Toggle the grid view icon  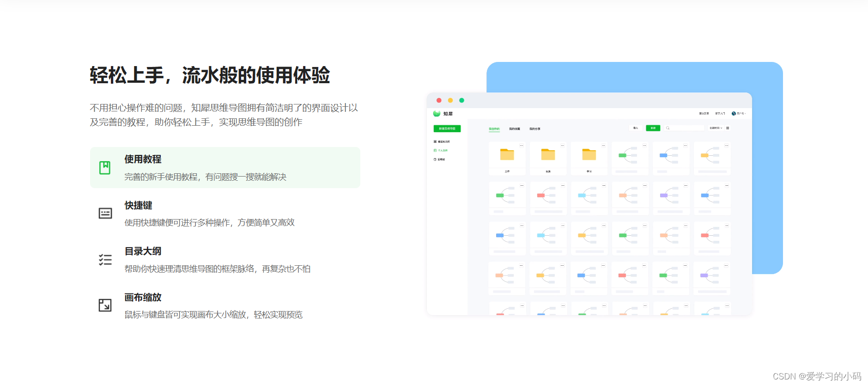click(x=728, y=128)
